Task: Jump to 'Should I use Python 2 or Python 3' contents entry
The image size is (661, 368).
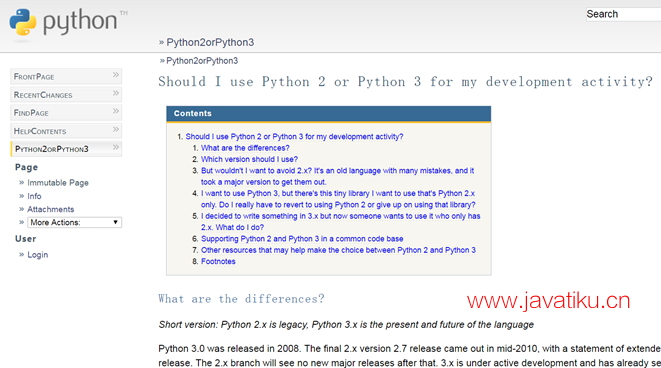Action: [x=294, y=137]
